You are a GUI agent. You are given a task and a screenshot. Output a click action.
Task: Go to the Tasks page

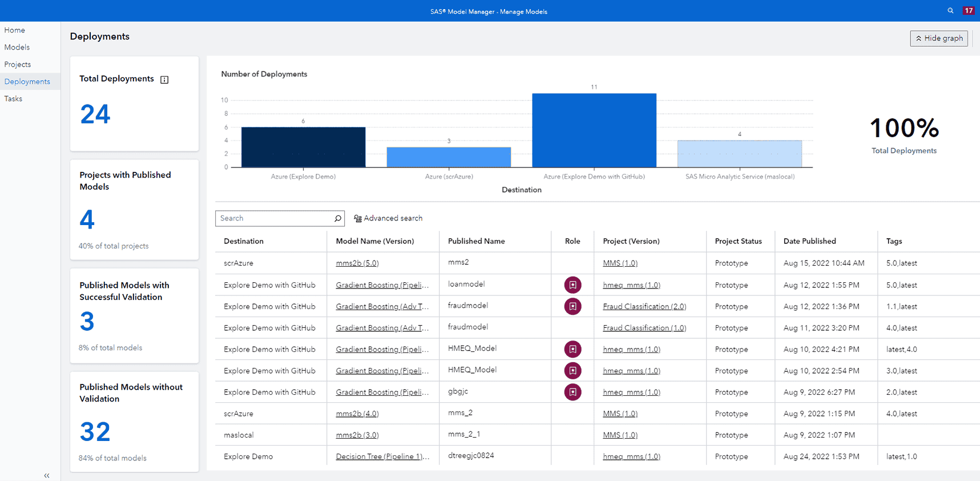click(x=13, y=99)
